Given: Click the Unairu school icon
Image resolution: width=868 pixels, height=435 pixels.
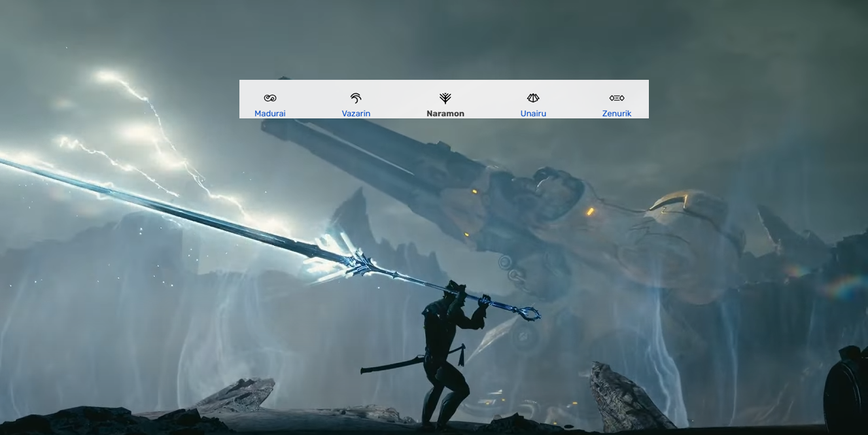Looking at the screenshot, I should tap(533, 98).
